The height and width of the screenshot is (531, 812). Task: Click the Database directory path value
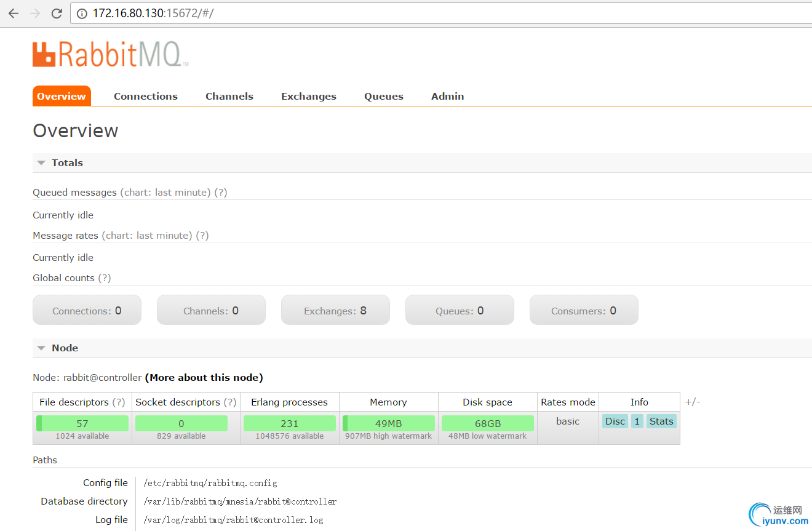pyautogui.click(x=240, y=501)
